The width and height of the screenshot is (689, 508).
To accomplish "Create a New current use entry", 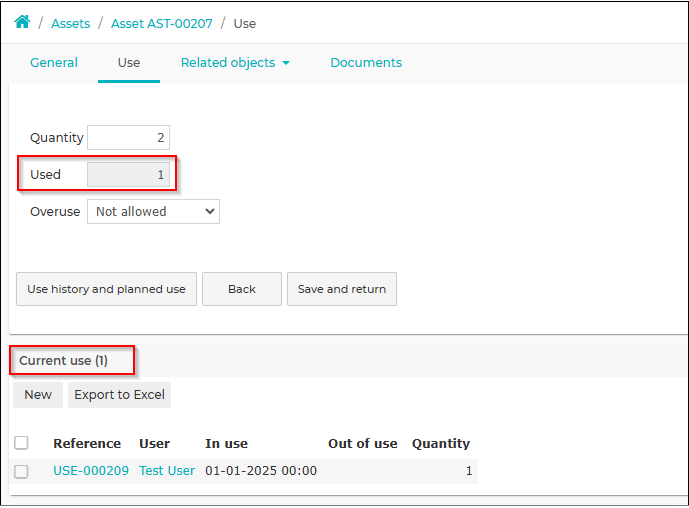I will tap(38, 395).
